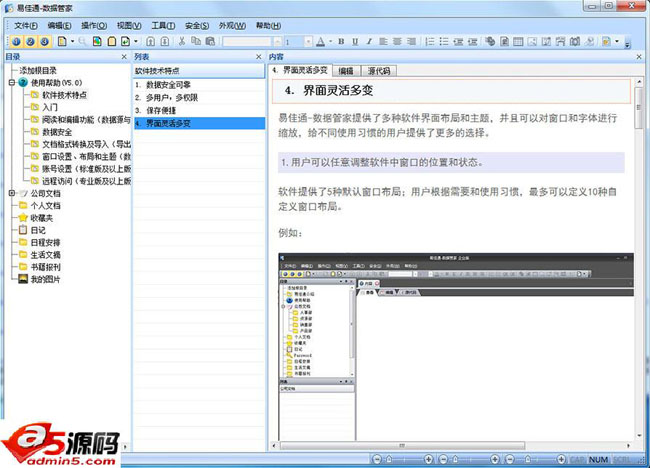The image size is (650, 468).
Task: Open the 安全(S) menu
Action: [197, 26]
